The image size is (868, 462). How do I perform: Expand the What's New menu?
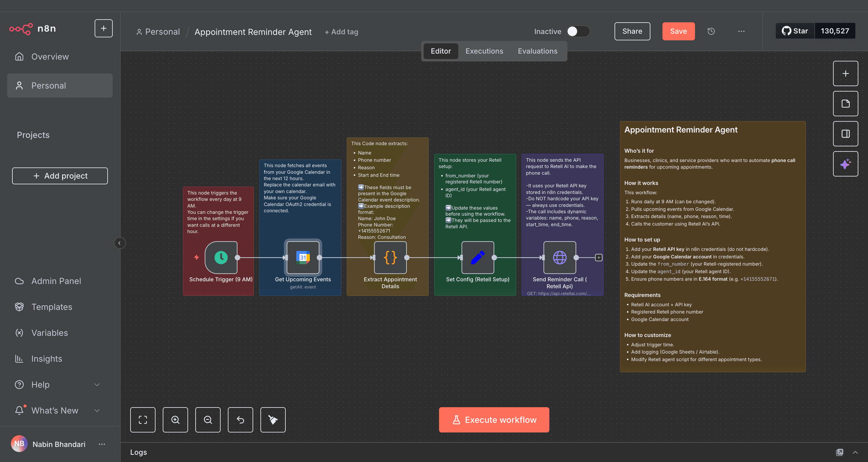(x=60, y=410)
